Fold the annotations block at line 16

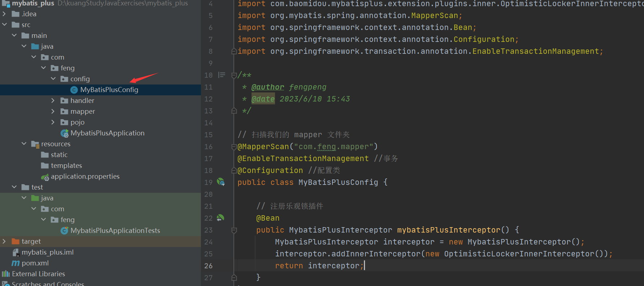[x=234, y=147]
